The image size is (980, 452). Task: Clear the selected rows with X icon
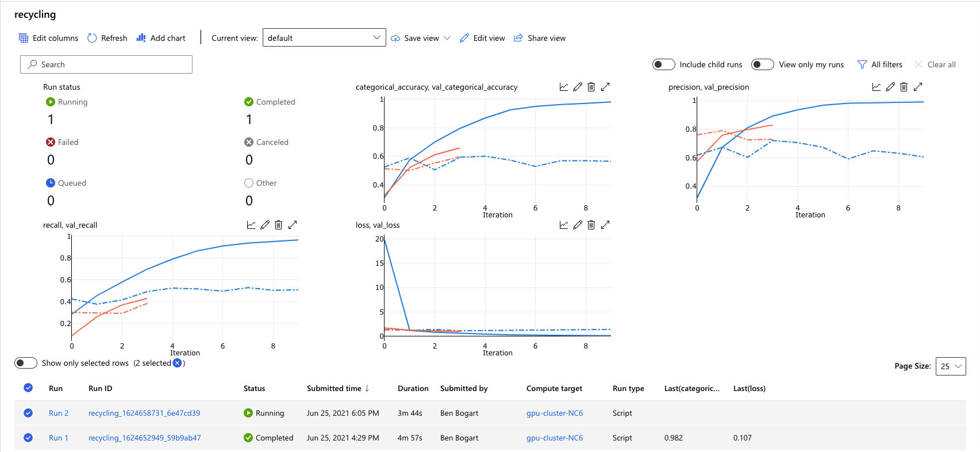pyautogui.click(x=177, y=363)
